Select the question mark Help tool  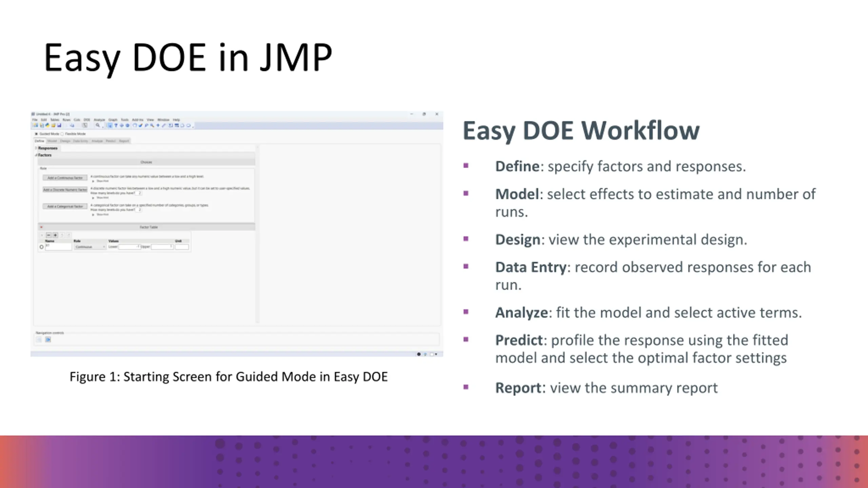(x=116, y=125)
